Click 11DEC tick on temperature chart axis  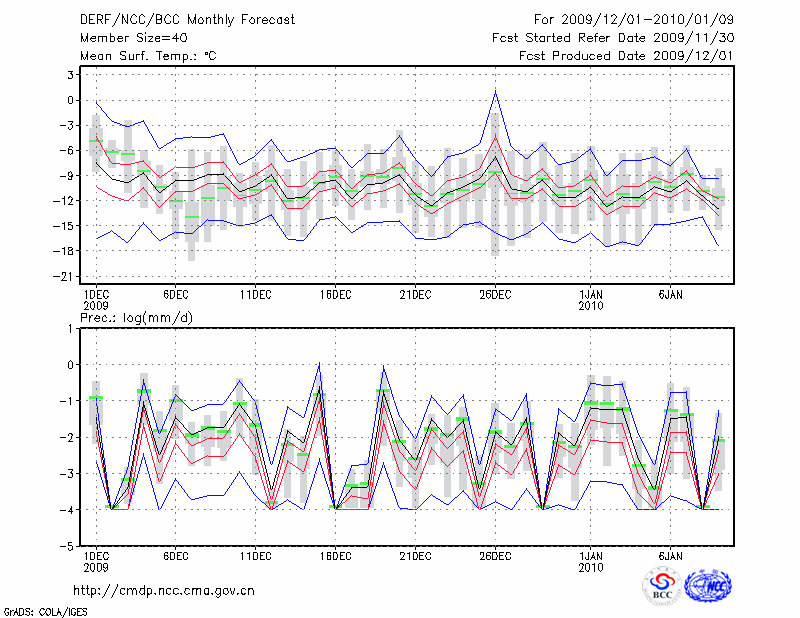[255, 294]
